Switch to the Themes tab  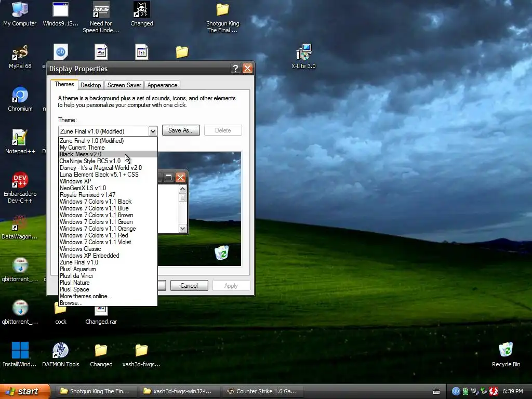click(x=64, y=85)
